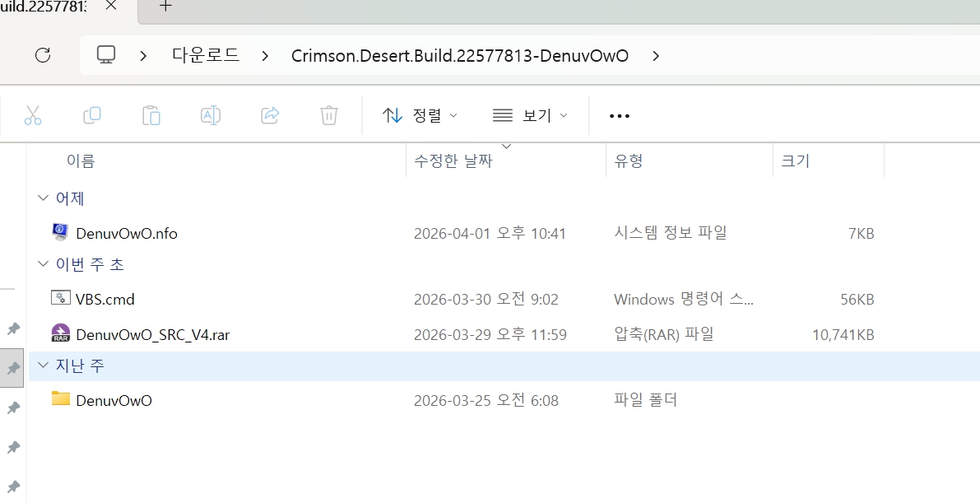Sort by 이름 column header
Image resolution: width=980 pixels, height=503 pixels.
pos(81,161)
